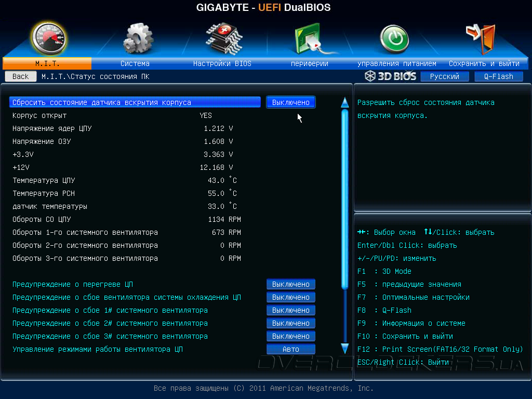This screenshot has width=532, height=399.
Task: Select Предупреждение о сбое 2# системного вентилятора
Action: pyautogui.click(x=110, y=323)
